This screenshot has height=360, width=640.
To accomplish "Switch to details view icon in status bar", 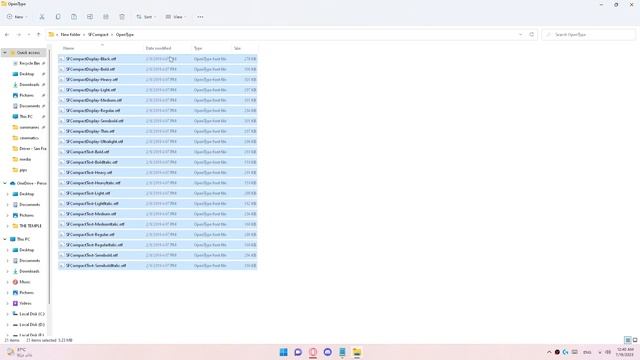I will (x=628, y=340).
